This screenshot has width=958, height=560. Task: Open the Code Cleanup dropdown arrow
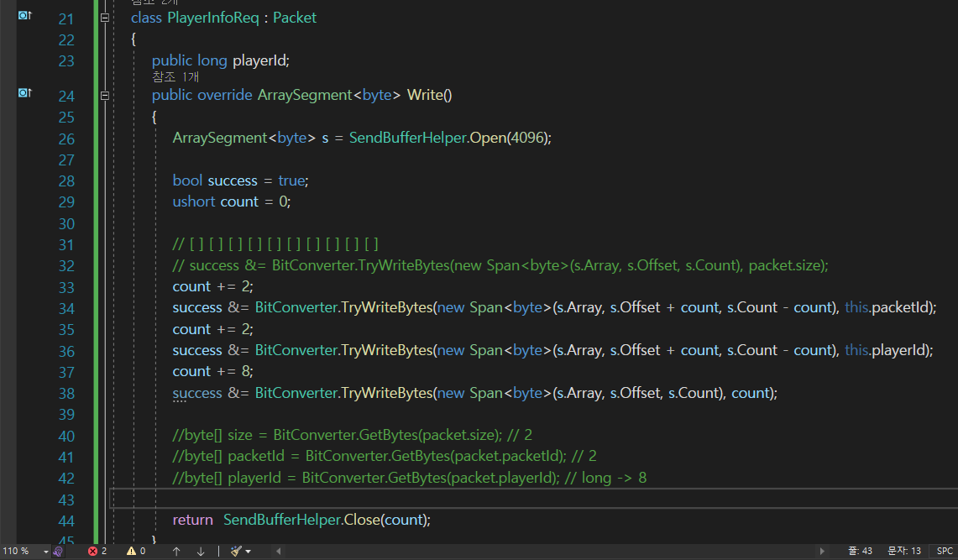249,551
